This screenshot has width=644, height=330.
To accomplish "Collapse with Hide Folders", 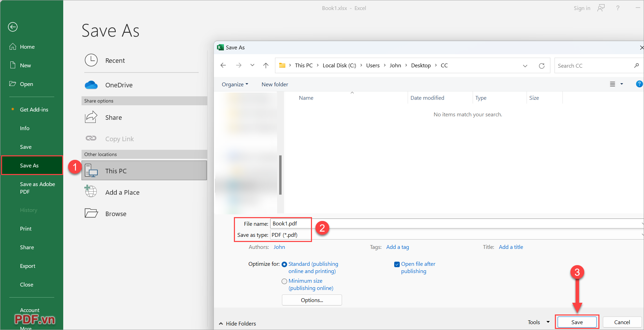I will 237,323.
